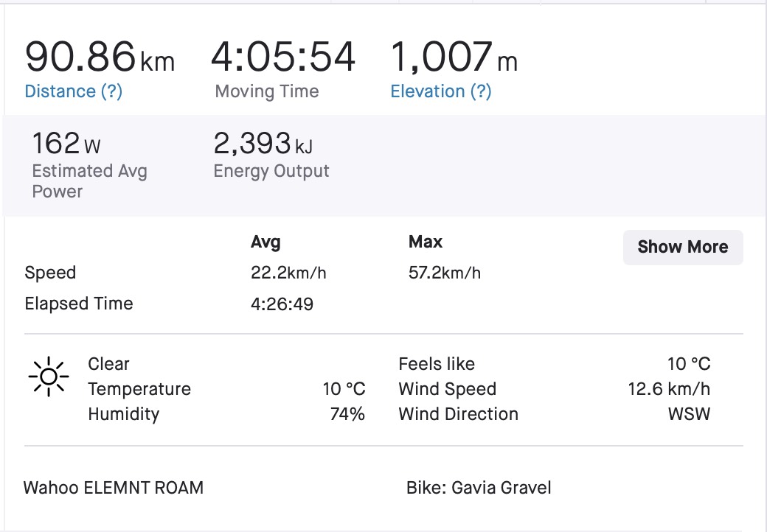
Task: Click the Feels like 10 °C value
Action: (x=689, y=364)
